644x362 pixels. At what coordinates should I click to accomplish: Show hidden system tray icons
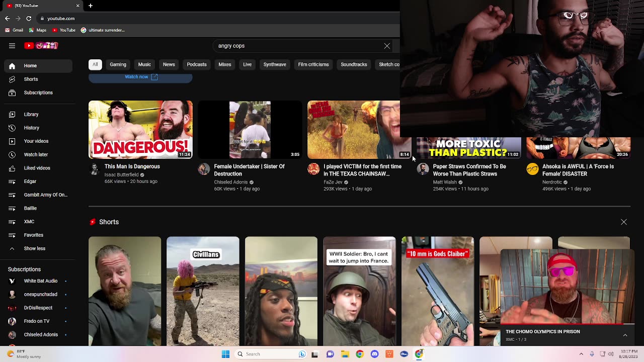point(581,354)
